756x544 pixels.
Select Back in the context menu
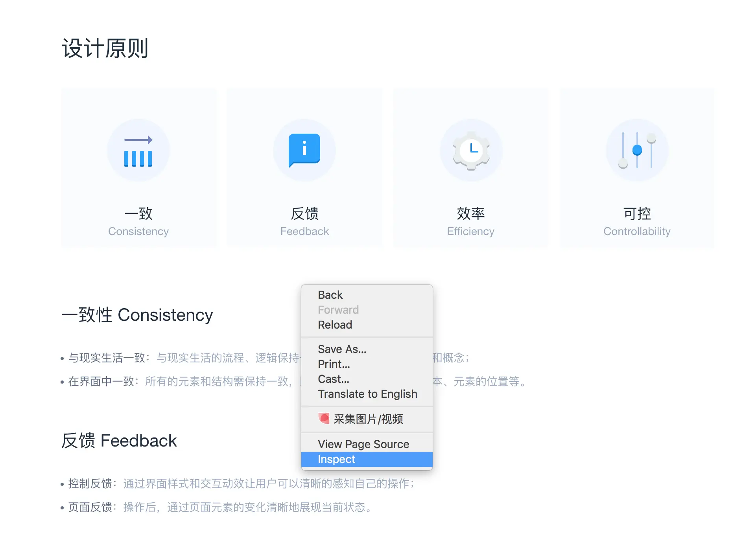(330, 295)
